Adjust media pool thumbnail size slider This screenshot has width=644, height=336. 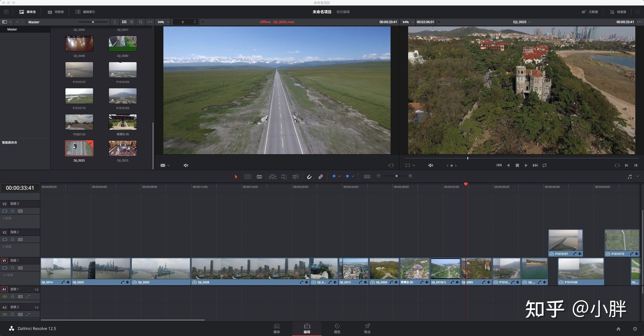93,22
